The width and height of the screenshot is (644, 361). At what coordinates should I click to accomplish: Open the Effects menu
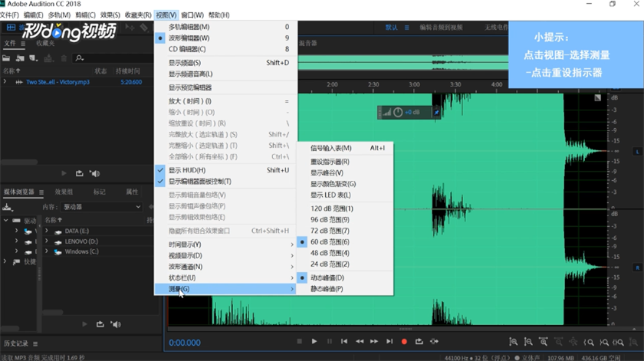tap(110, 15)
